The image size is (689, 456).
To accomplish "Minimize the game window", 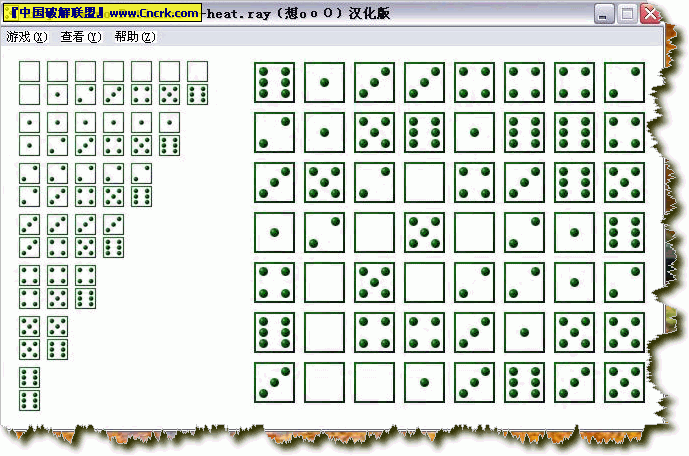I will pos(604,14).
